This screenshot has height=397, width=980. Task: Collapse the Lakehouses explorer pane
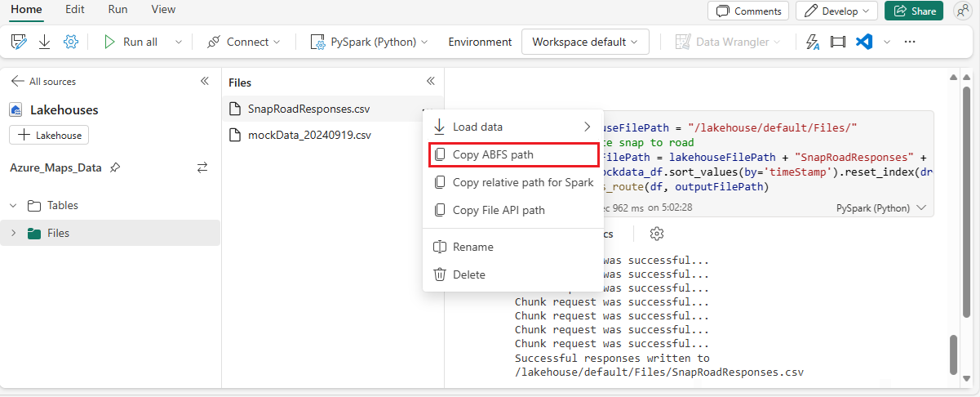(x=205, y=82)
